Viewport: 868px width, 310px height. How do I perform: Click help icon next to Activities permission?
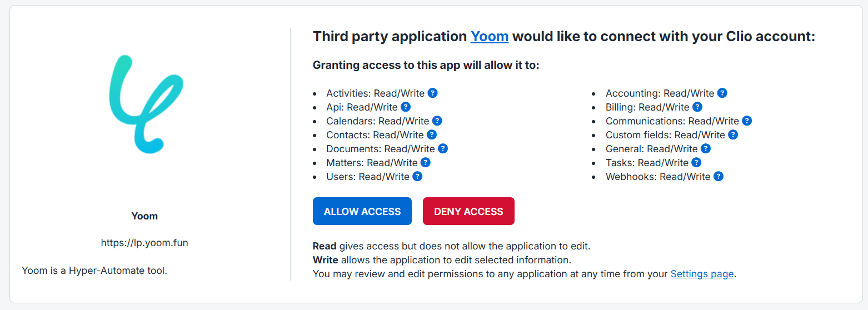[432, 93]
